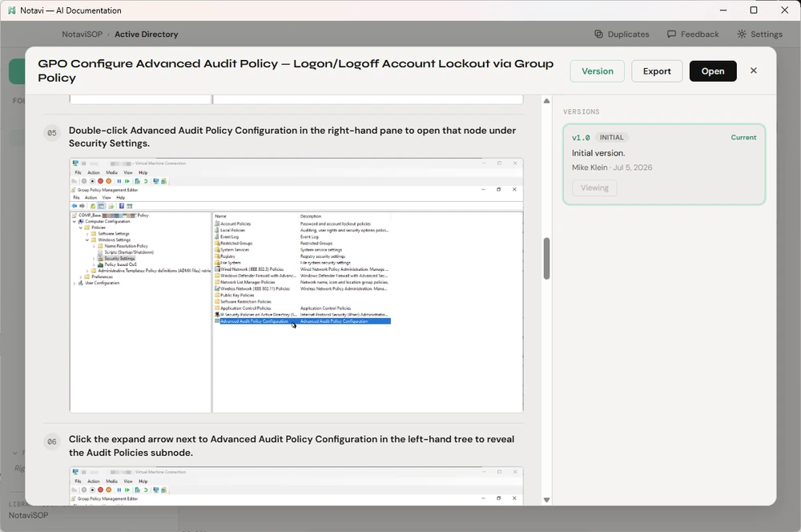The height and width of the screenshot is (532, 801).
Task: Click the Notavi app logo in title bar
Action: tap(11, 10)
